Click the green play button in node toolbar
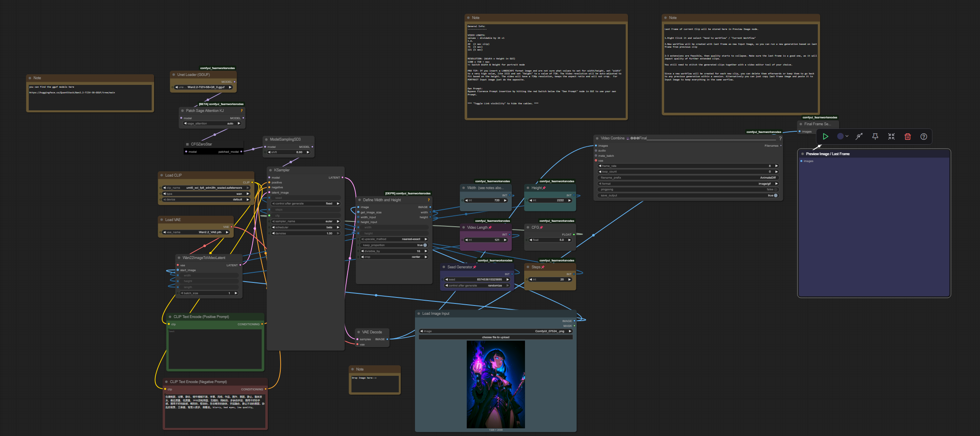 point(825,137)
